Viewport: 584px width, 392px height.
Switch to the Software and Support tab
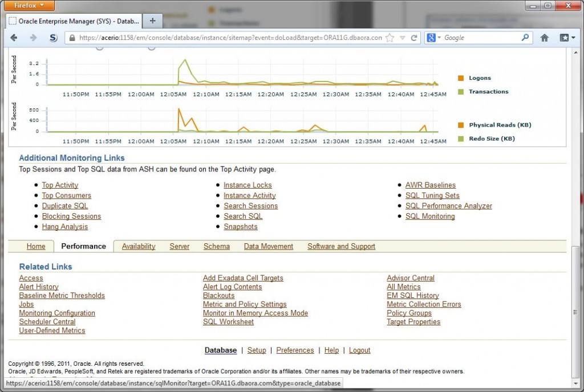tap(341, 246)
